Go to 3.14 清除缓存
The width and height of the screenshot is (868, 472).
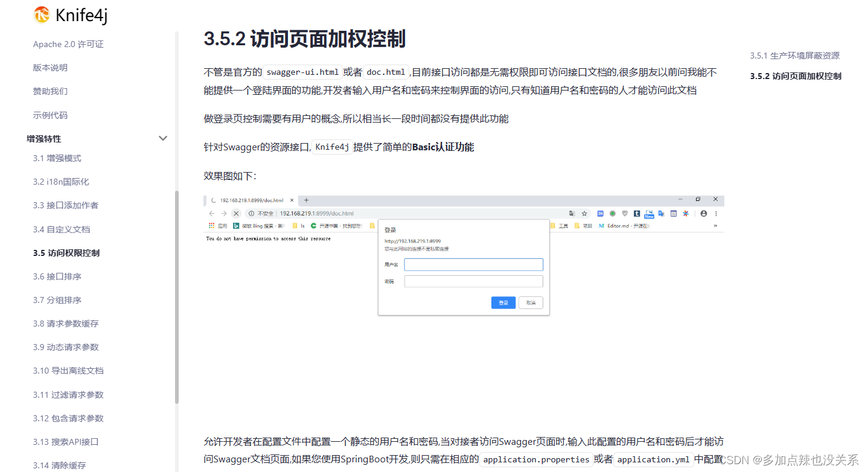pos(60,465)
